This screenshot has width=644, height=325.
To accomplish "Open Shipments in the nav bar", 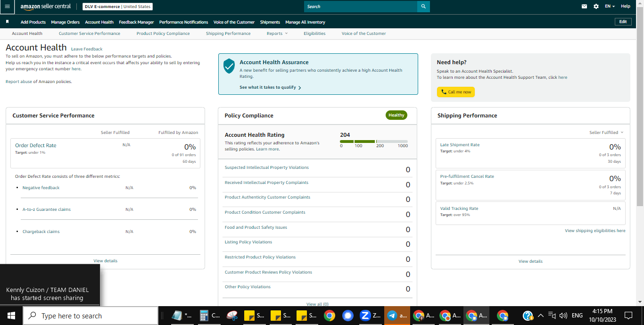I will point(270,22).
